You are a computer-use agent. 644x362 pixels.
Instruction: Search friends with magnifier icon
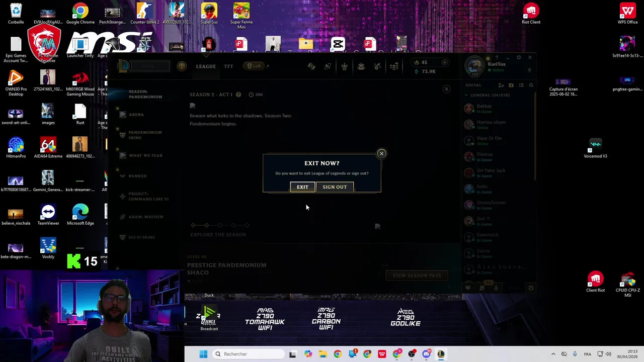(531, 85)
